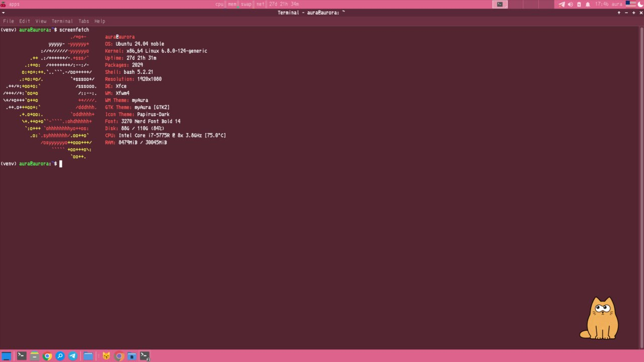
Task: Switch to the running Chrome window
Action: coord(119,356)
